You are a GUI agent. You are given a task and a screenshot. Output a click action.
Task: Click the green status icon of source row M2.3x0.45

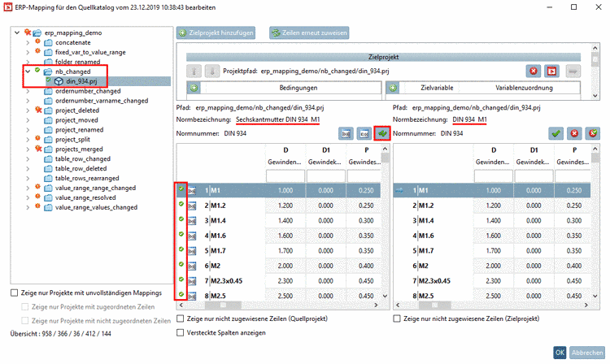point(181,279)
